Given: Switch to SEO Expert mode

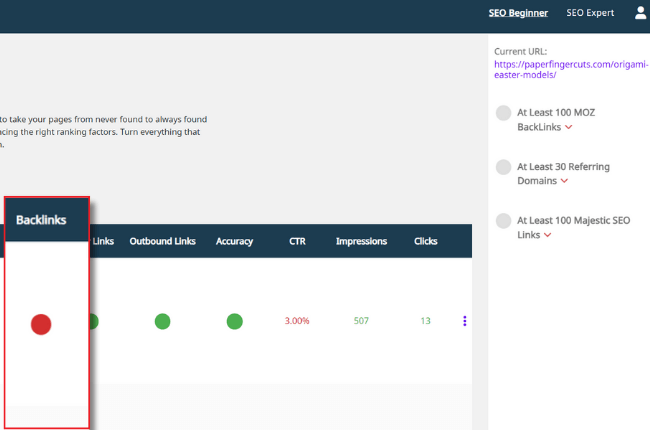Looking at the screenshot, I should [x=590, y=13].
